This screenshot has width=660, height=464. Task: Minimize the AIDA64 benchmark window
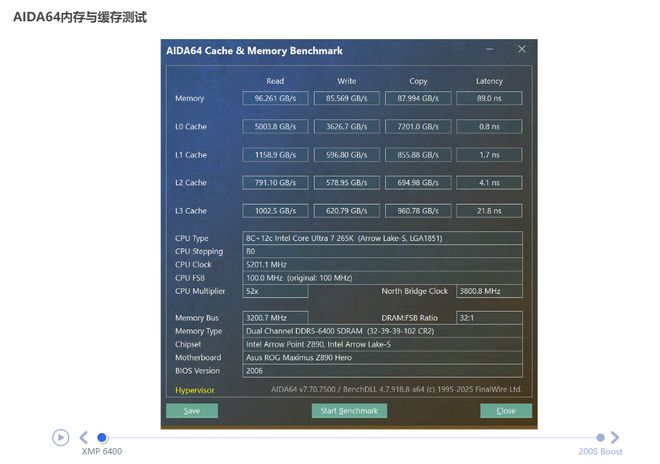(x=490, y=49)
